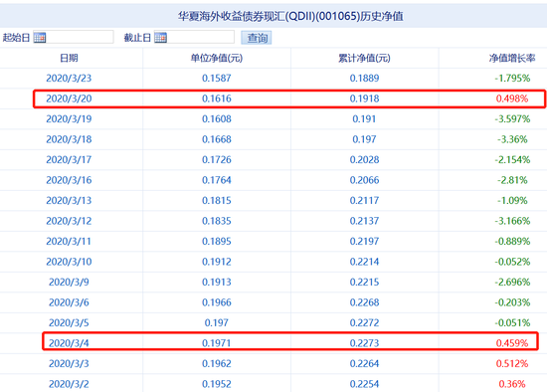
Task: Select the 净值增长率 column header
Action: [512, 58]
